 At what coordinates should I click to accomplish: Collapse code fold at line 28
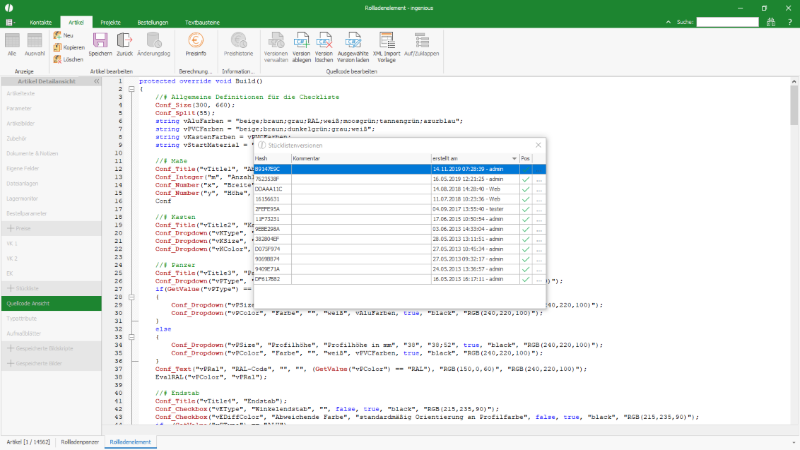tap(132, 297)
